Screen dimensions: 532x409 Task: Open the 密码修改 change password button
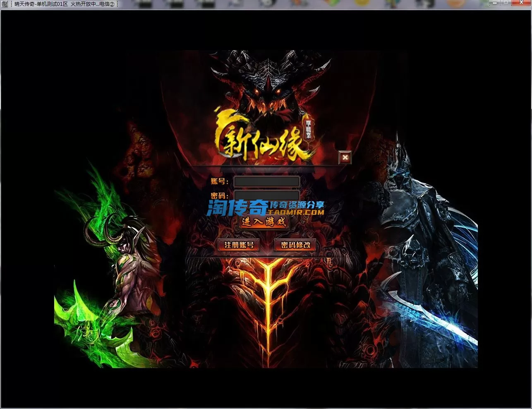click(295, 245)
